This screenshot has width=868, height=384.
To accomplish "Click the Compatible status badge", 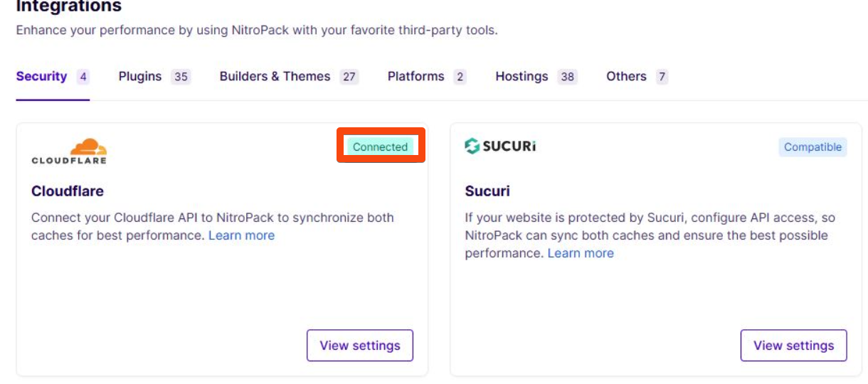I will tap(813, 147).
